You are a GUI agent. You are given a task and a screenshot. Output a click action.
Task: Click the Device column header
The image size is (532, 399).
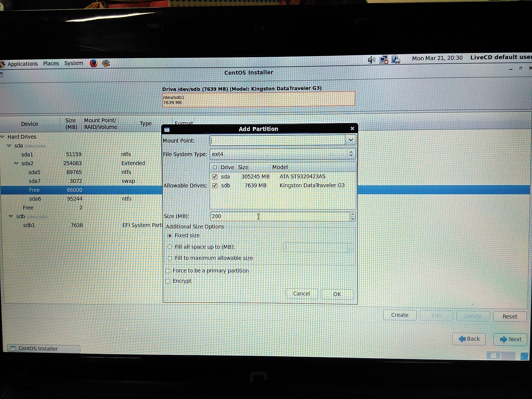coord(30,124)
